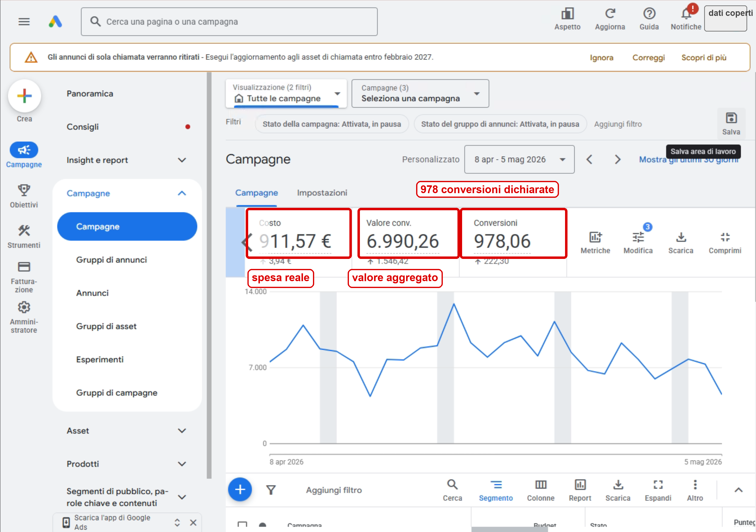The height and width of the screenshot is (532, 756).
Task: Click Correggi in the warning banner
Action: click(x=648, y=58)
